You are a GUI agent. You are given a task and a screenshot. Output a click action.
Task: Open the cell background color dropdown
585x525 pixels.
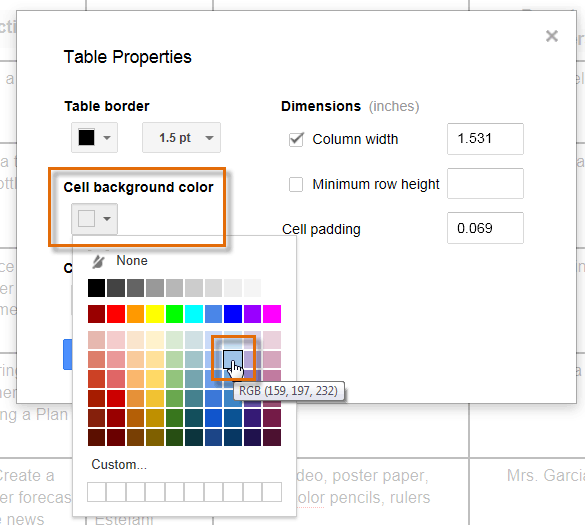point(94,219)
